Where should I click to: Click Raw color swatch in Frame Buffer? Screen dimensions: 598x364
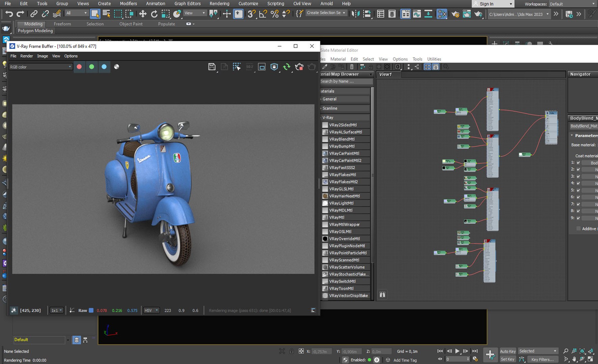(91, 310)
